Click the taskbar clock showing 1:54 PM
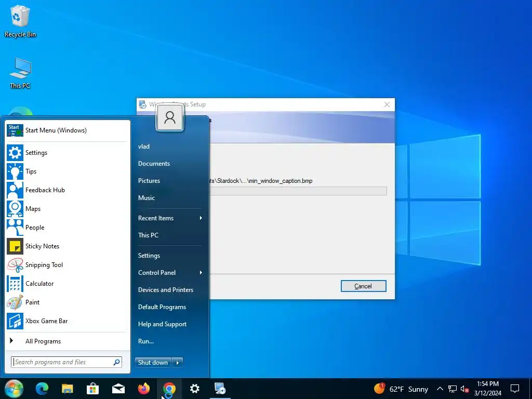This screenshot has height=399, width=532. (487, 389)
